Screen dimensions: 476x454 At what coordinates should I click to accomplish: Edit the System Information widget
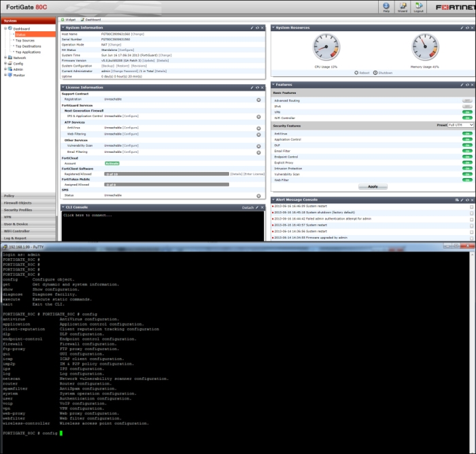tap(252, 28)
